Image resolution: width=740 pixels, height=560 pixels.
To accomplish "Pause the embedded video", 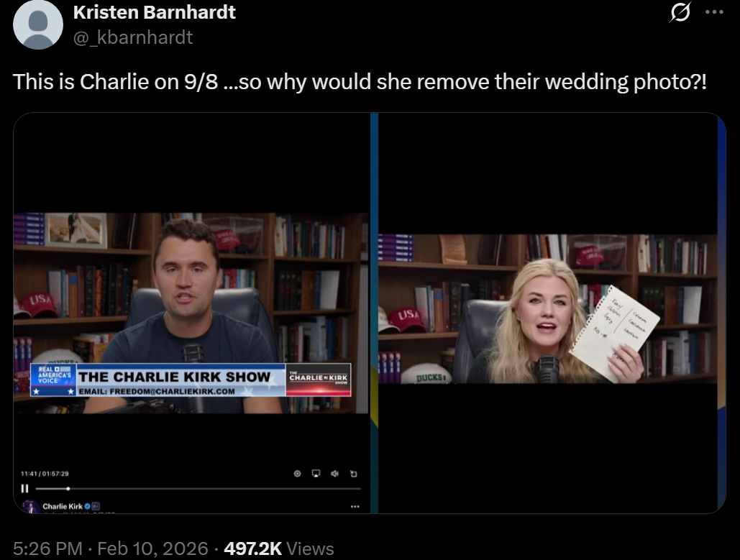I will pos(24,488).
